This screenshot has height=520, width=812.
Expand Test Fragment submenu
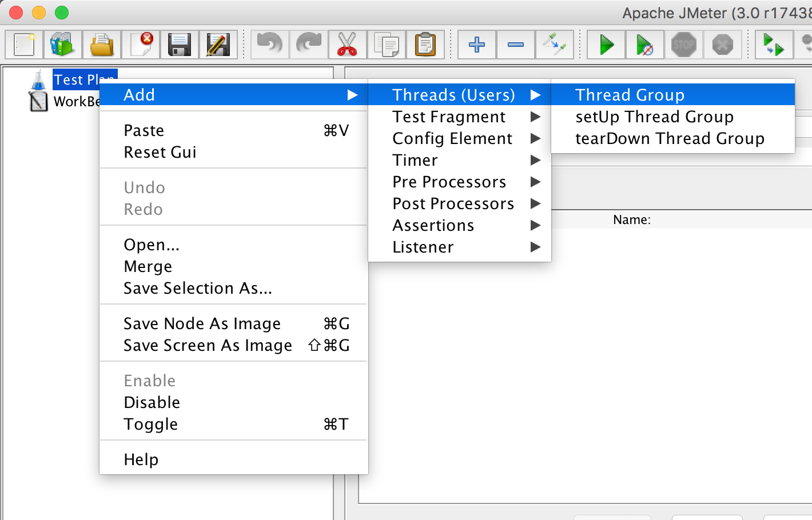click(460, 117)
